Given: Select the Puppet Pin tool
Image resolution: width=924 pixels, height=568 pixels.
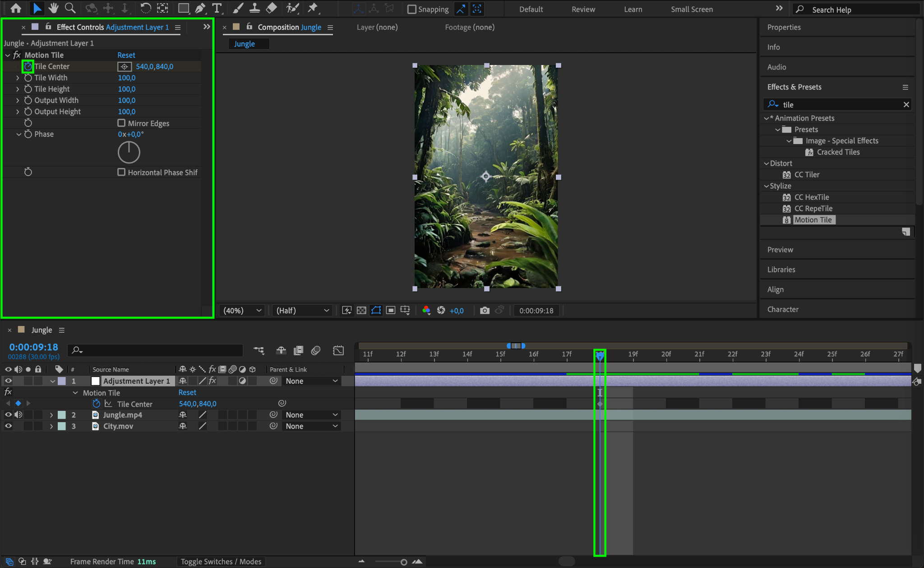Looking at the screenshot, I should [312, 8].
